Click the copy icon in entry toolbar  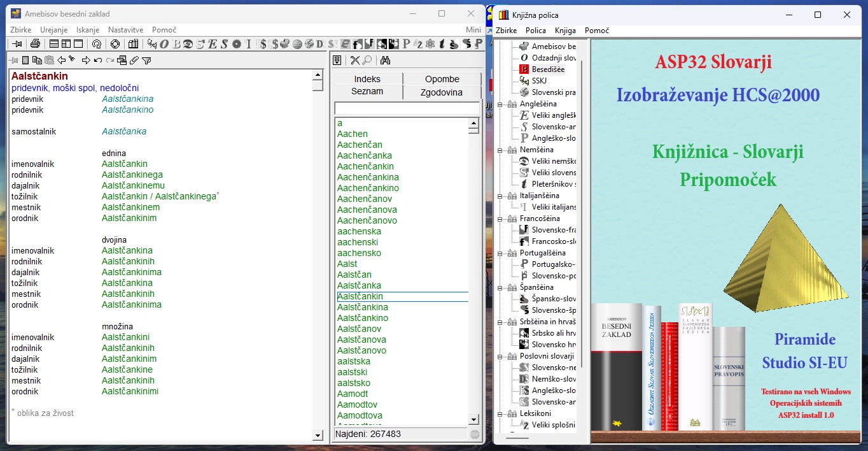(x=37, y=60)
